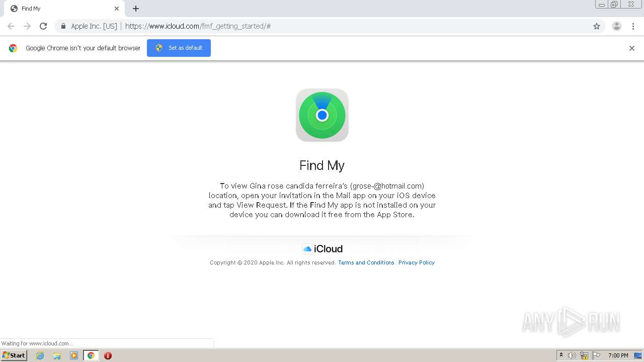Click the browser back arrow

tap(11, 26)
